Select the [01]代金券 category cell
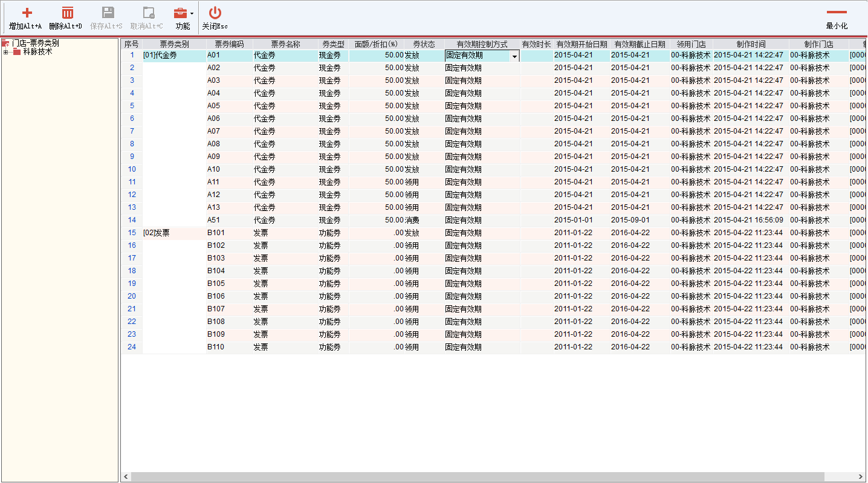Viewport: 868px width, 483px height. (x=174, y=55)
